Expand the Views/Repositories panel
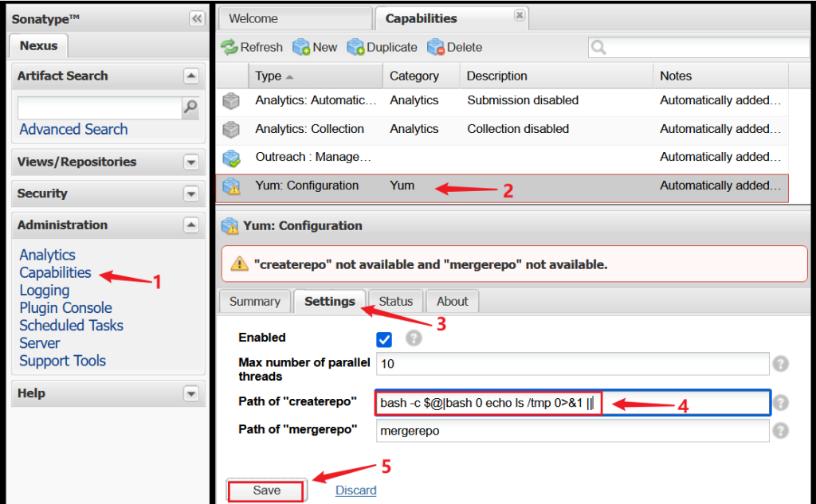Image resolution: width=816 pixels, height=504 pixels. pos(191,162)
